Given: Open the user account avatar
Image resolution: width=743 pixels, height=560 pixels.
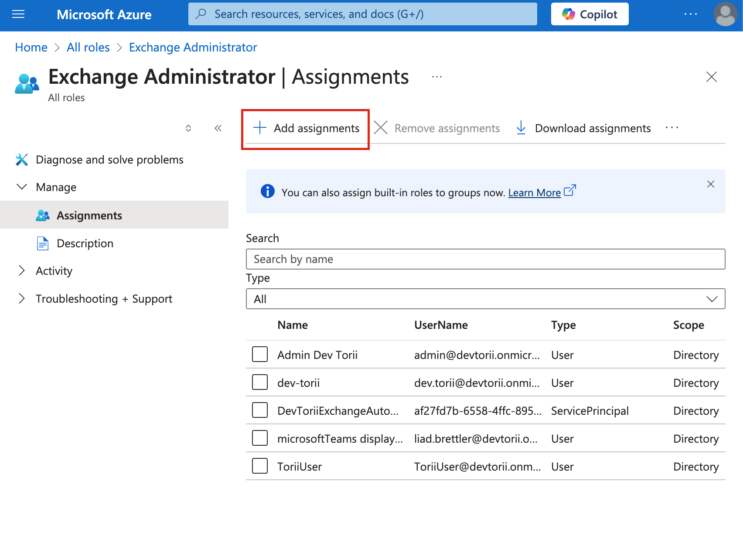Looking at the screenshot, I should pos(726,14).
